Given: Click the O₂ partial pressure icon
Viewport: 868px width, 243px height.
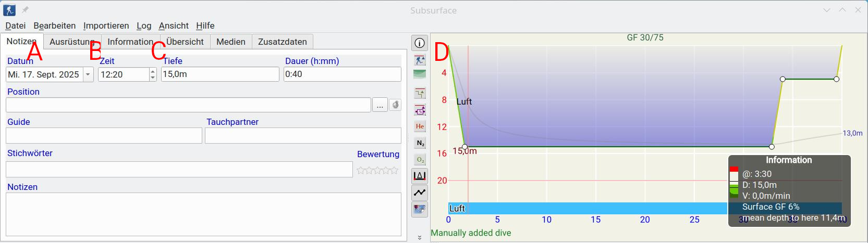Looking at the screenshot, I should pyautogui.click(x=420, y=160).
